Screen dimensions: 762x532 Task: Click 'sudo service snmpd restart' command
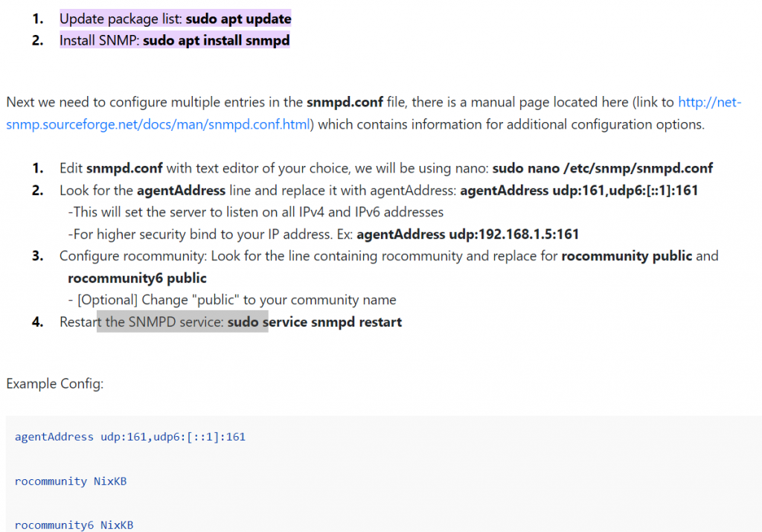tap(315, 322)
